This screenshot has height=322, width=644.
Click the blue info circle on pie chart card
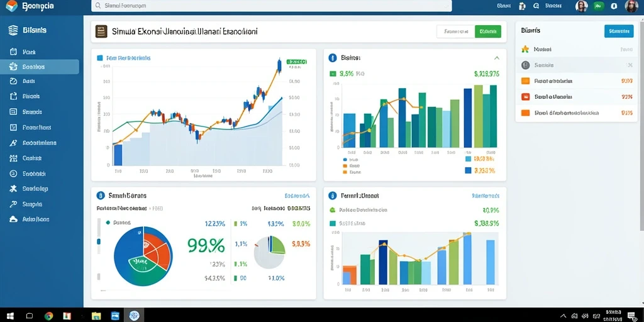[x=100, y=196]
